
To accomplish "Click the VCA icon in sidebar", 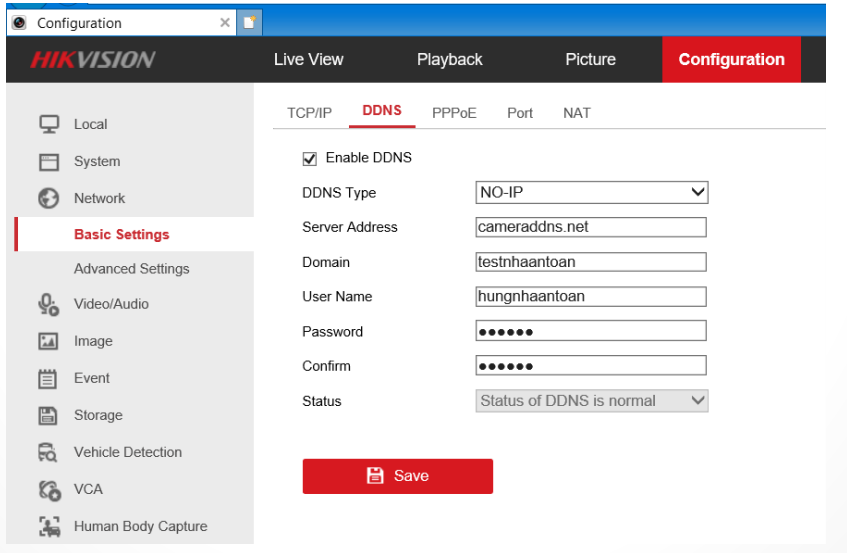I will coord(49,490).
